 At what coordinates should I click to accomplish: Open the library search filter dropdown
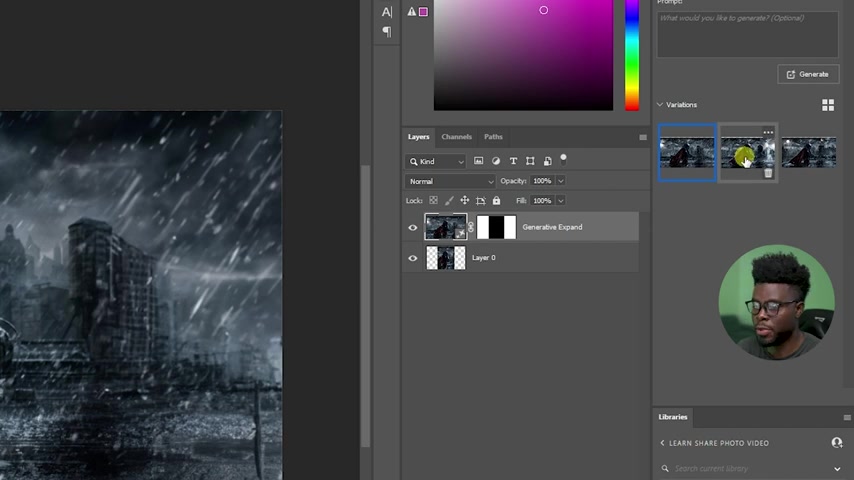coord(837,469)
